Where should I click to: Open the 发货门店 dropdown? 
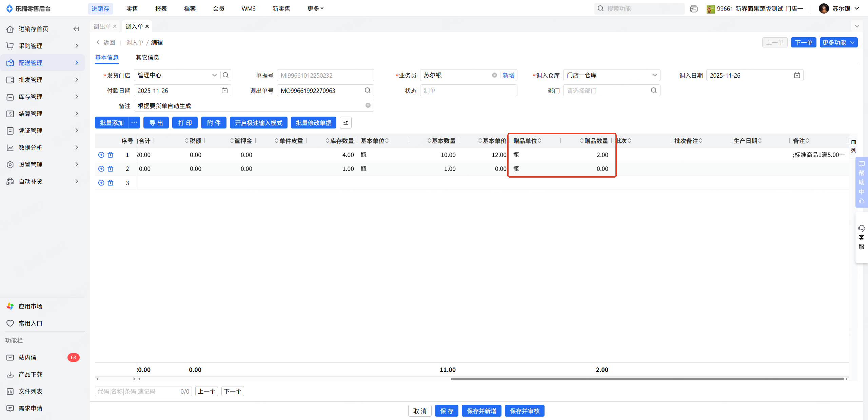[214, 75]
